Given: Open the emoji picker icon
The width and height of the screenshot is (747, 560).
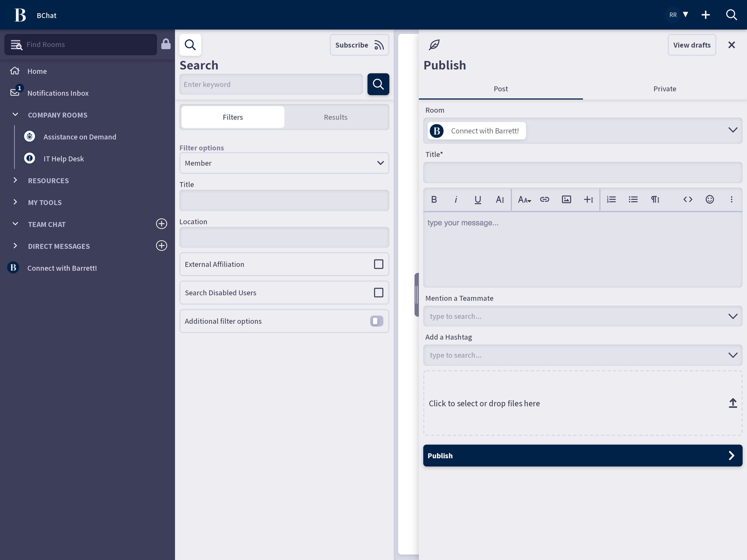Looking at the screenshot, I should (710, 200).
